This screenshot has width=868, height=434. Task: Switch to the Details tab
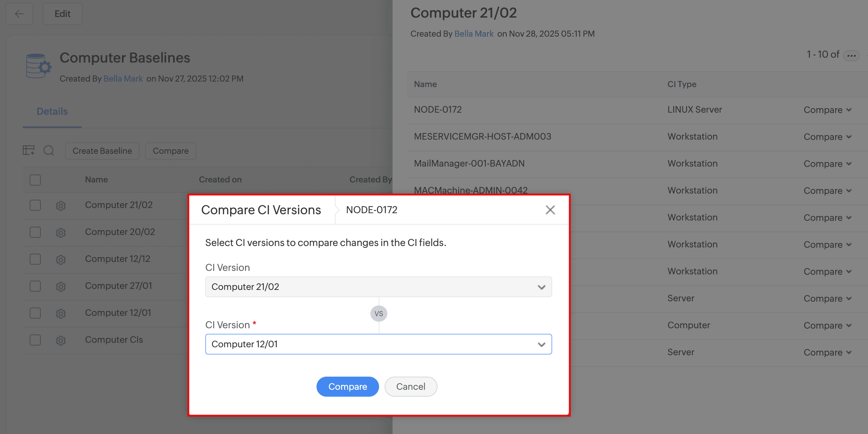pyautogui.click(x=52, y=111)
